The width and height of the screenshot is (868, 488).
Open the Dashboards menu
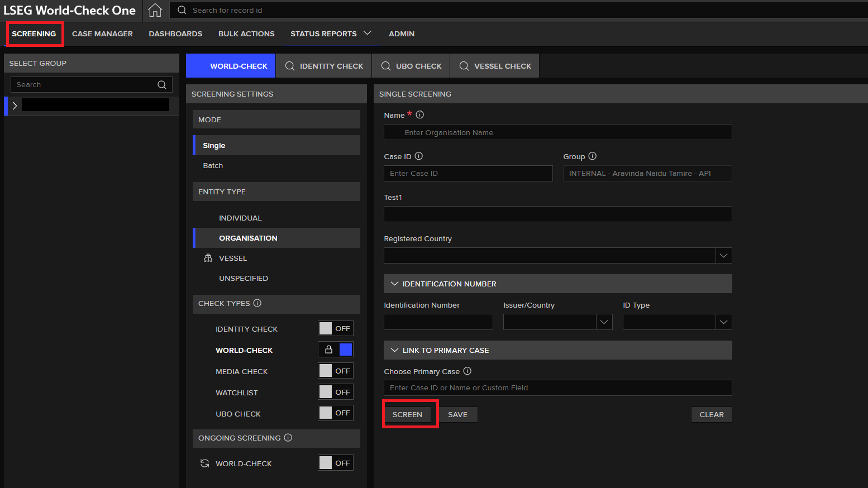[175, 34]
